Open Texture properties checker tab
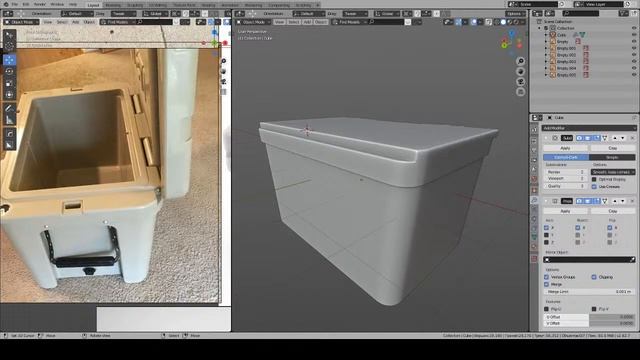 point(534,259)
